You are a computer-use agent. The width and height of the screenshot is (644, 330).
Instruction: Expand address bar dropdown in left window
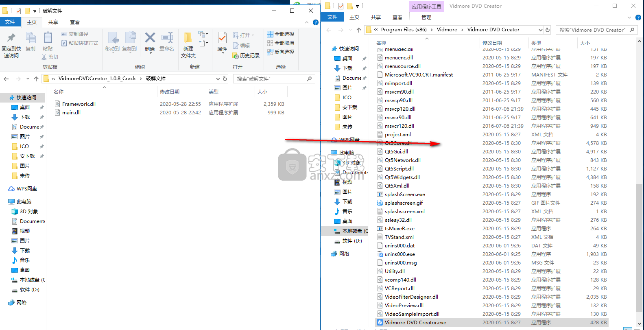218,79
